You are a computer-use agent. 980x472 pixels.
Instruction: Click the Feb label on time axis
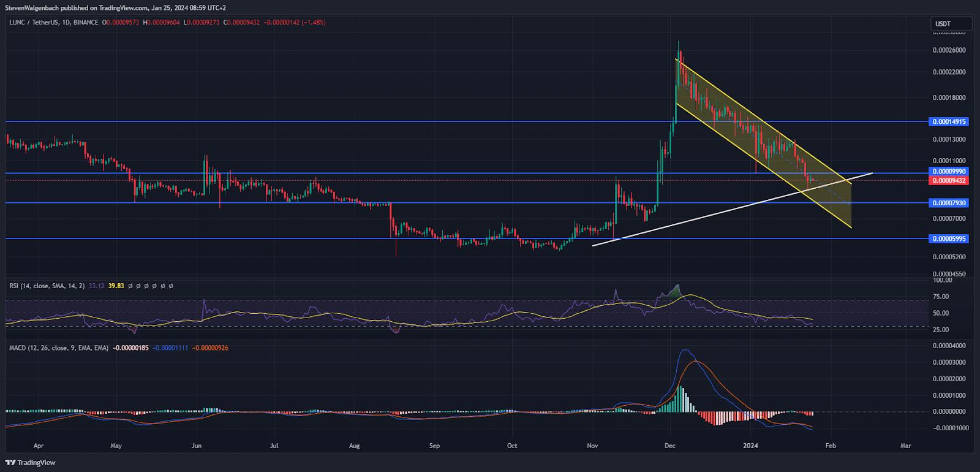pyautogui.click(x=831, y=446)
